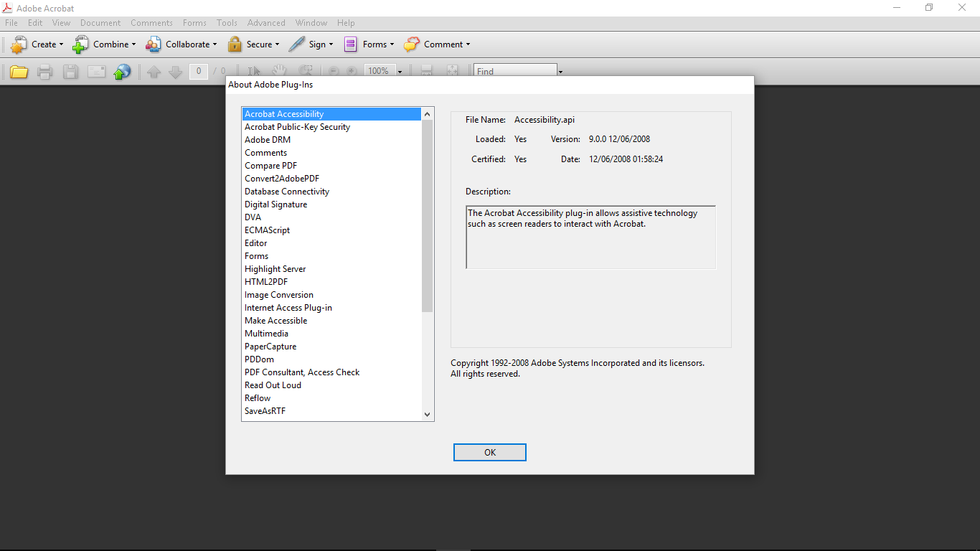Viewport: 980px width, 551px height.
Task: Open the Comments menu in the menu bar
Action: (151, 23)
